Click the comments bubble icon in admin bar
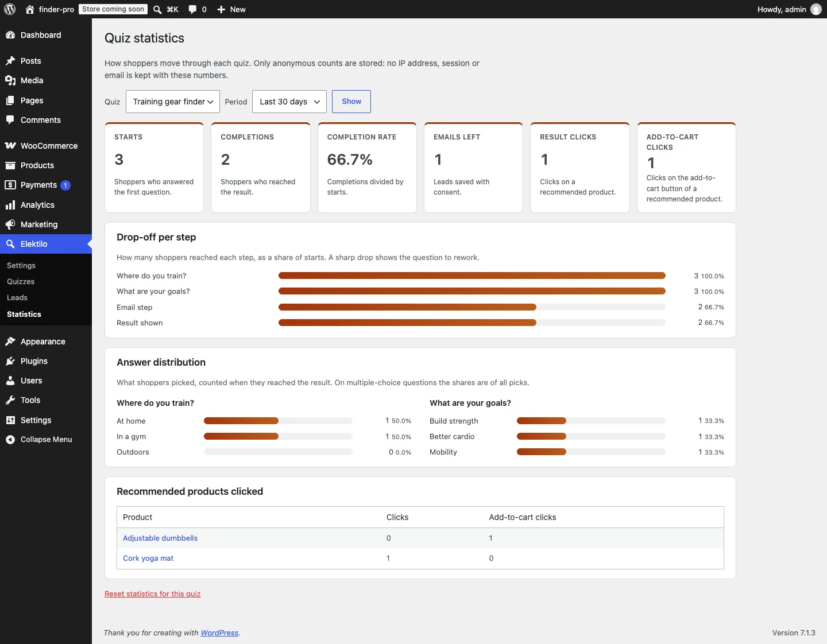 click(192, 9)
